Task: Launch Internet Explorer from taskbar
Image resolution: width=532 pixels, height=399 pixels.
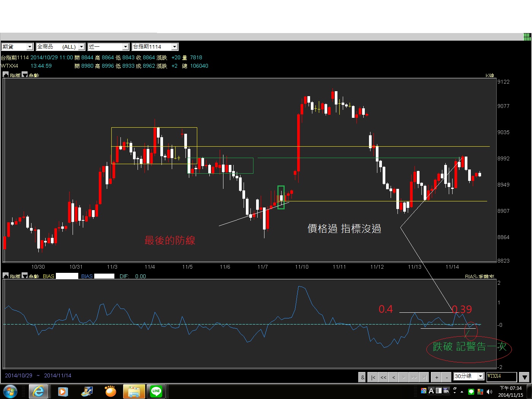Action: 38,391
